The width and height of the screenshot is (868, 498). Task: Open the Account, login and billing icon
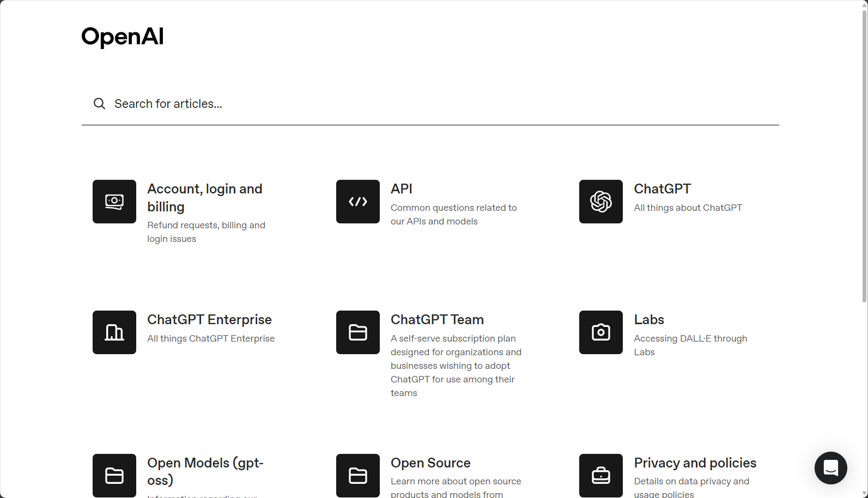click(114, 202)
